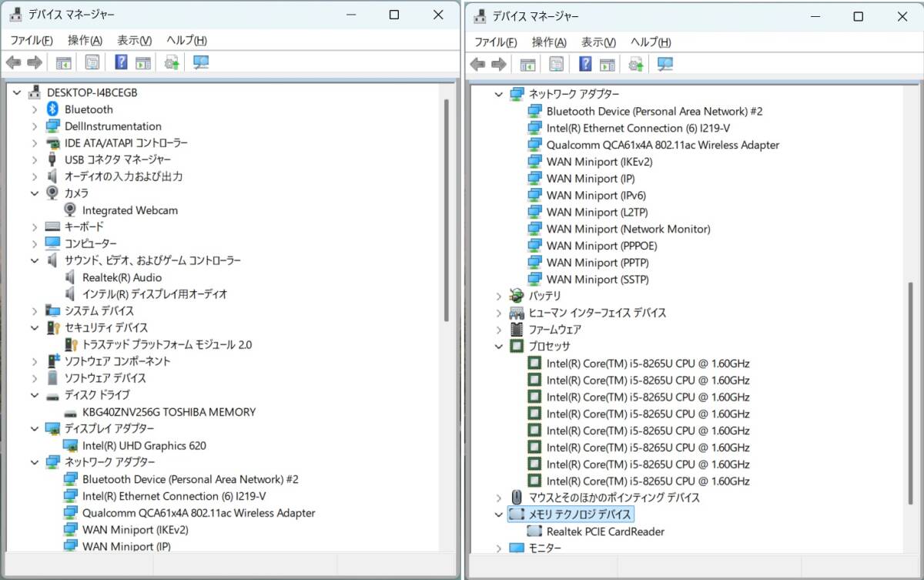Open 操作(A) menu in left window

tap(85, 40)
